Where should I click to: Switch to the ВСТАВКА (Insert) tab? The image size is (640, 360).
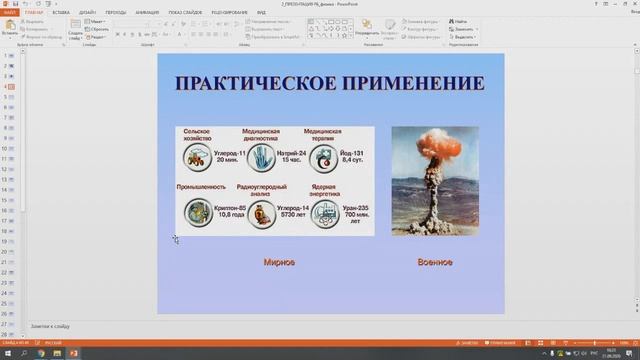61,13
